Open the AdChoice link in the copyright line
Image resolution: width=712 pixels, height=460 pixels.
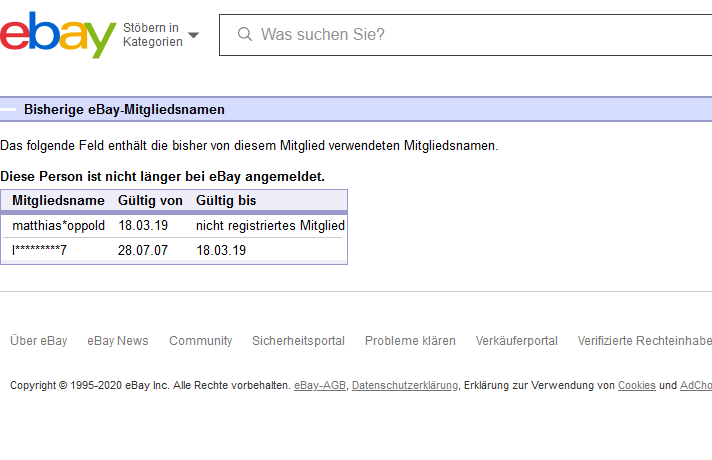coord(696,385)
